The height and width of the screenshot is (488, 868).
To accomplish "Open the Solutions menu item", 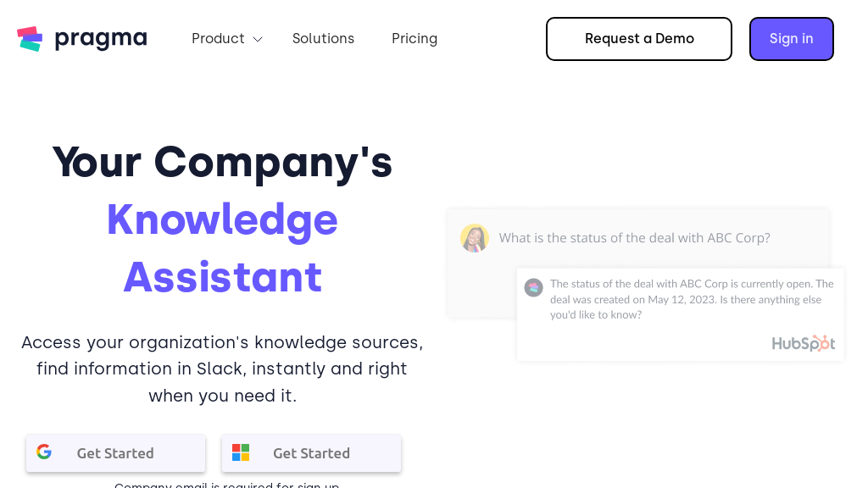I will pos(323,39).
